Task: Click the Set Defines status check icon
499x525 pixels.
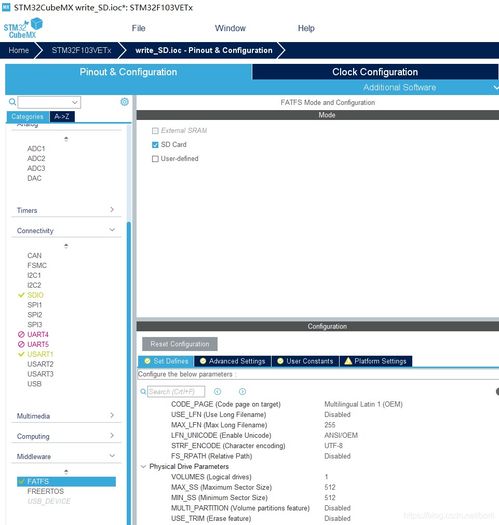Action: point(147,361)
